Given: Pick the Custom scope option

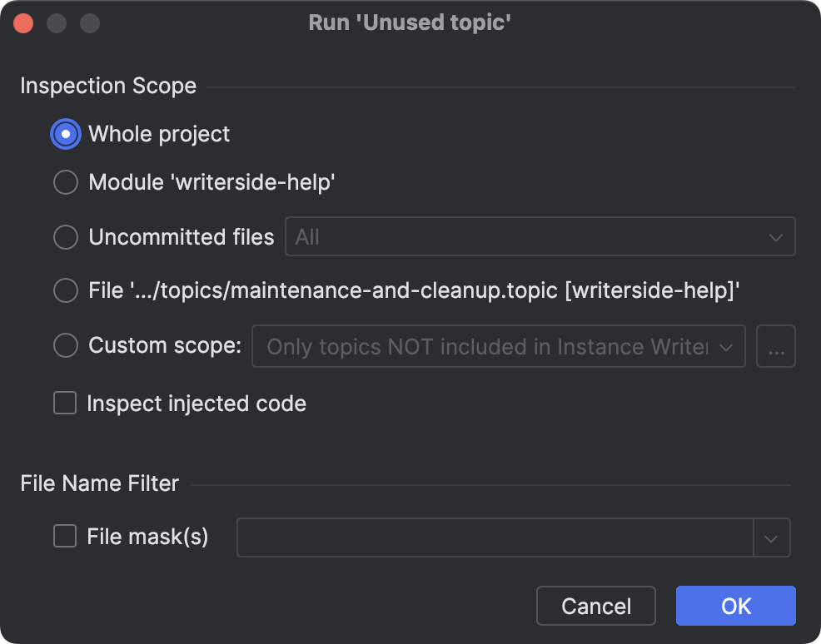Looking at the screenshot, I should [65, 345].
